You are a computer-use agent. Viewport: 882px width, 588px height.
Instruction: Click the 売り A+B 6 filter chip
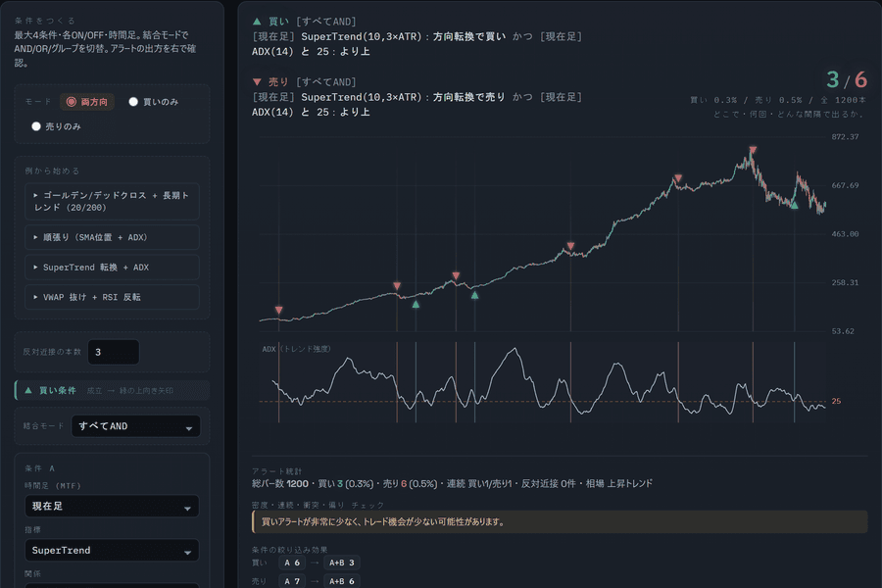pos(342,581)
